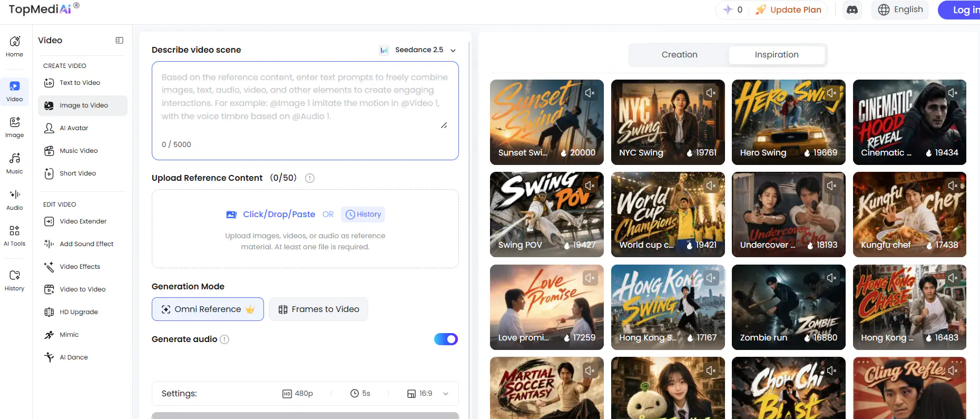Open the Audio sidebar icon
980x419 pixels.
tap(14, 200)
